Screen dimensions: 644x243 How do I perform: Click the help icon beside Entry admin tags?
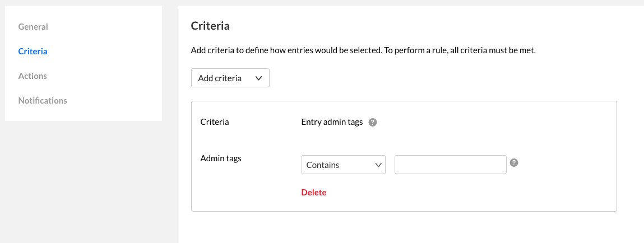[373, 122]
